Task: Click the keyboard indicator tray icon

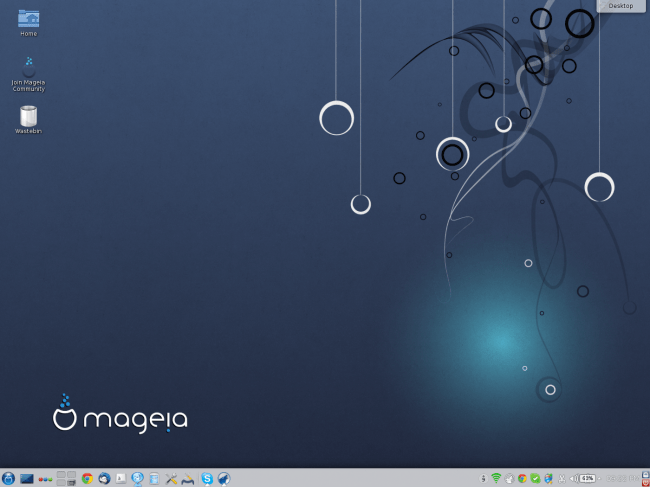Action: click(x=483, y=479)
